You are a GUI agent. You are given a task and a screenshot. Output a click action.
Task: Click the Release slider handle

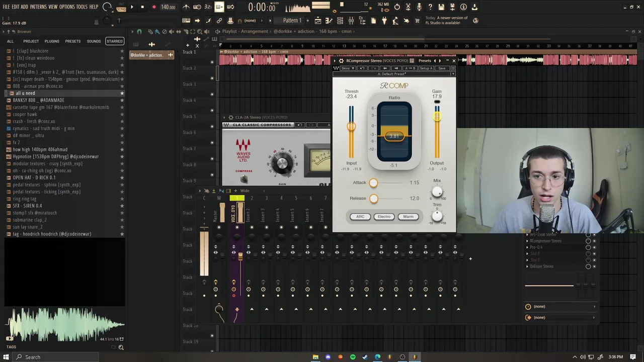pos(373,199)
